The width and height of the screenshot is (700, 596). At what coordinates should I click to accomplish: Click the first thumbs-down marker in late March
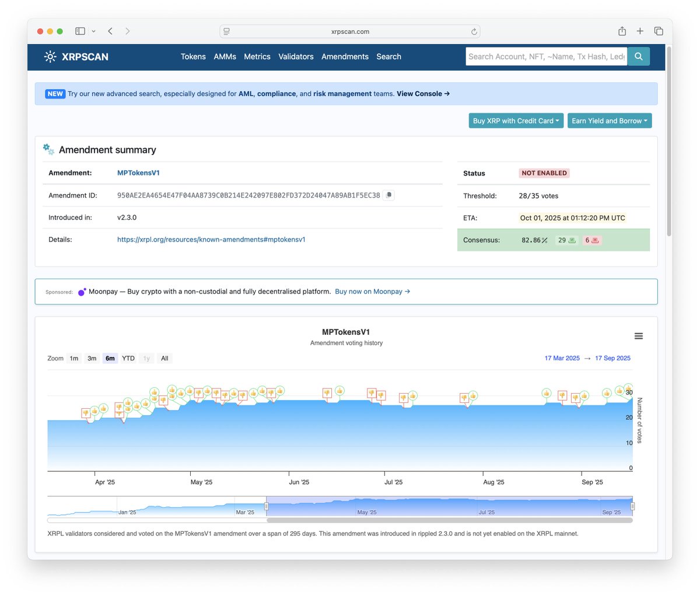tap(86, 413)
